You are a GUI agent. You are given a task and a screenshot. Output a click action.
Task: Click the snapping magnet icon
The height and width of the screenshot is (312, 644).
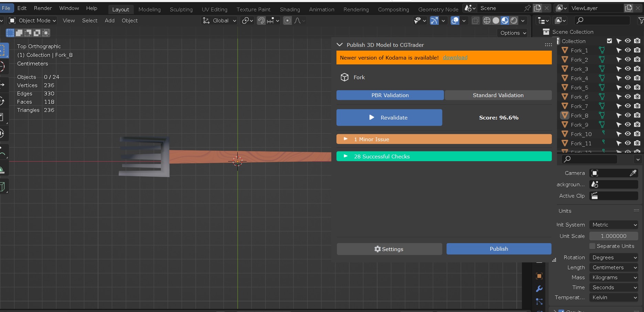coord(261,21)
